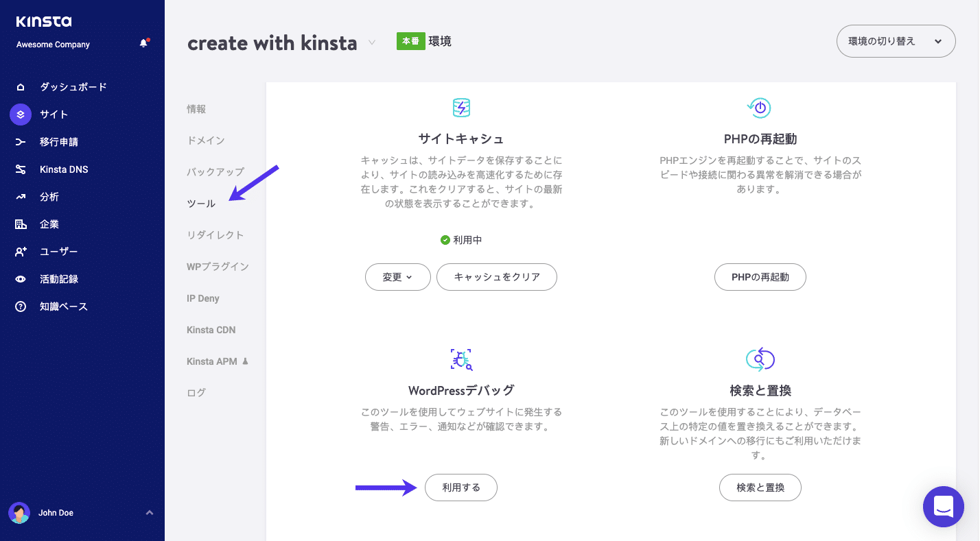Screen dimensions: 980x541
Task: Click the 知識ベース question mark icon
Action: (21, 306)
